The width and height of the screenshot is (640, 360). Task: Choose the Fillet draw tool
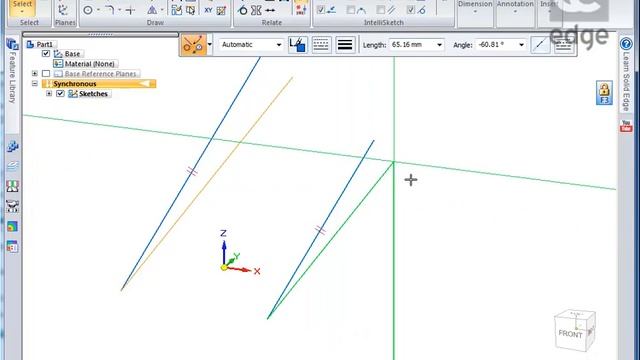[x=109, y=10]
